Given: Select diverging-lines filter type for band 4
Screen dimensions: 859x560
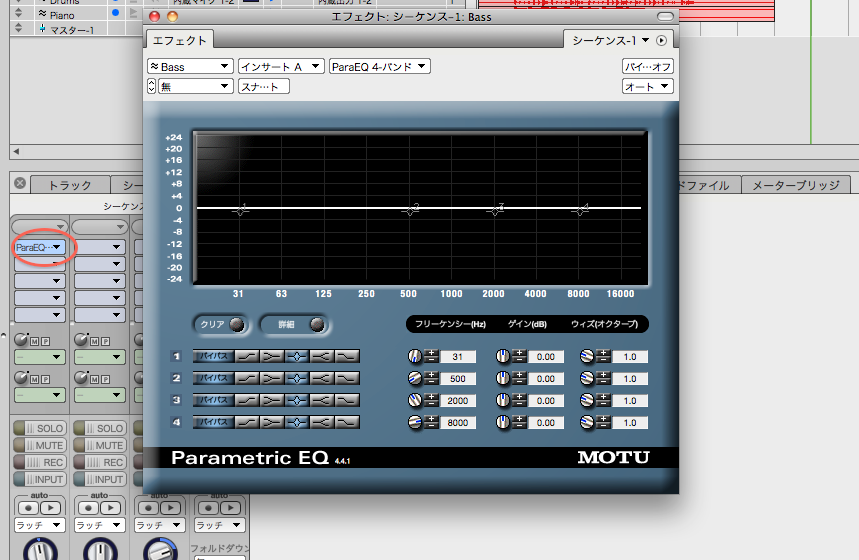Looking at the screenshot, I should [x=322, y=422].
